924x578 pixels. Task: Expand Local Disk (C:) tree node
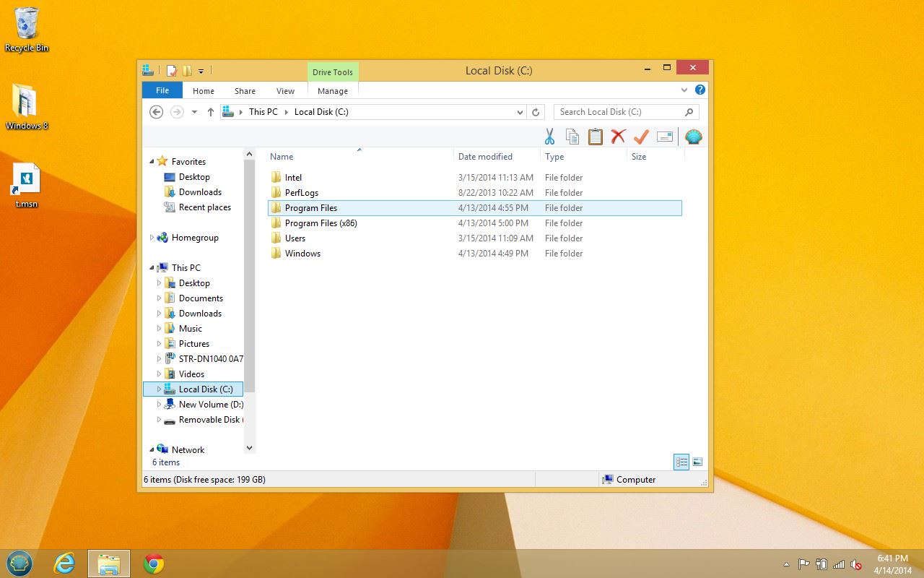pos(159,389)
